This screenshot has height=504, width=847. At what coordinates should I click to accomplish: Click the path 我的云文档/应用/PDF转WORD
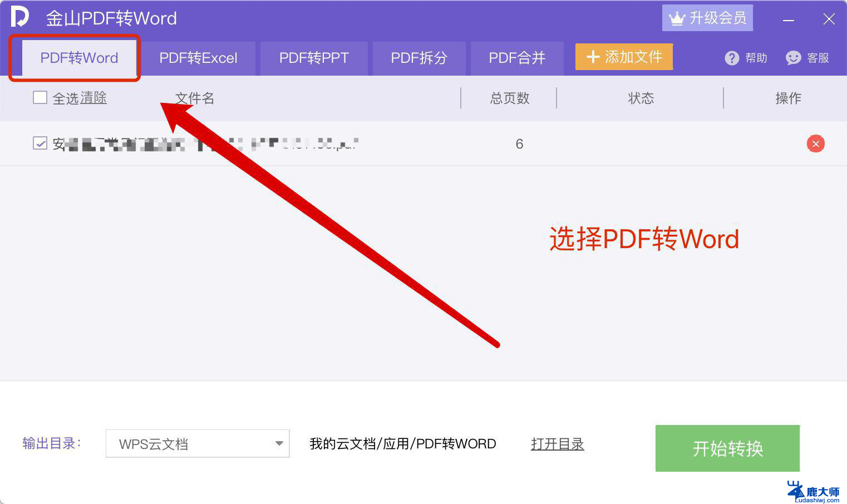click(x=403, y=444)
